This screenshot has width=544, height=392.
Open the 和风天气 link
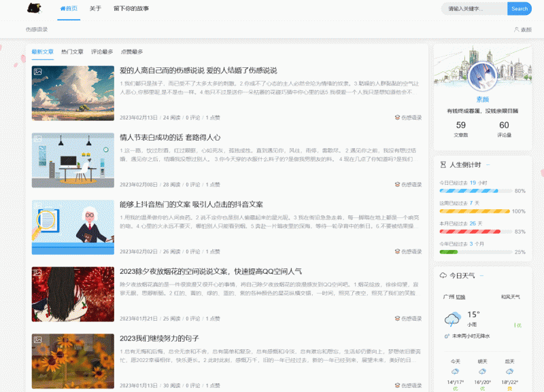509,296
